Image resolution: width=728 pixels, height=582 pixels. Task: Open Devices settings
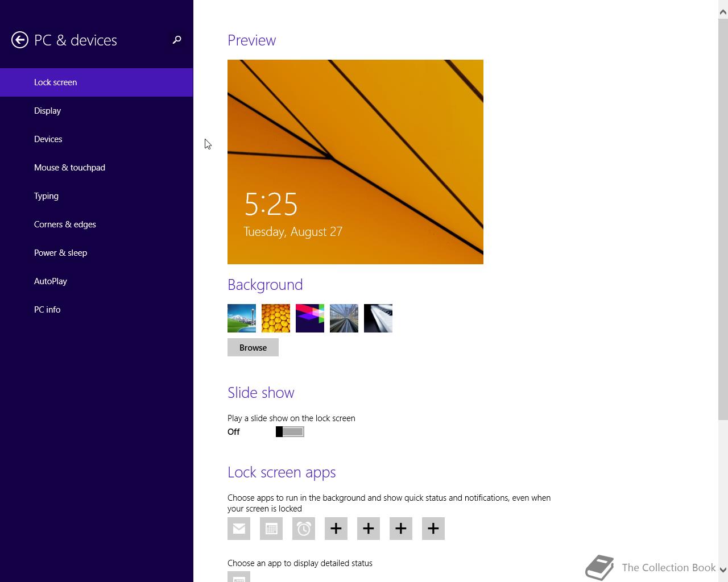pyautogui.click(x=97, y=139)
